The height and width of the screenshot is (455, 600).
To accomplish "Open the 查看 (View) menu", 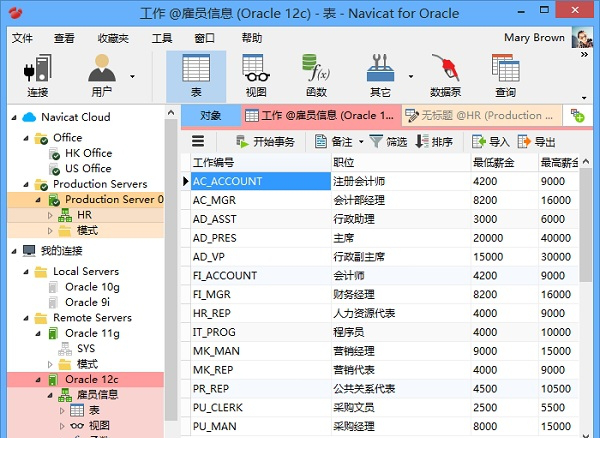I will tap(64, 38).
